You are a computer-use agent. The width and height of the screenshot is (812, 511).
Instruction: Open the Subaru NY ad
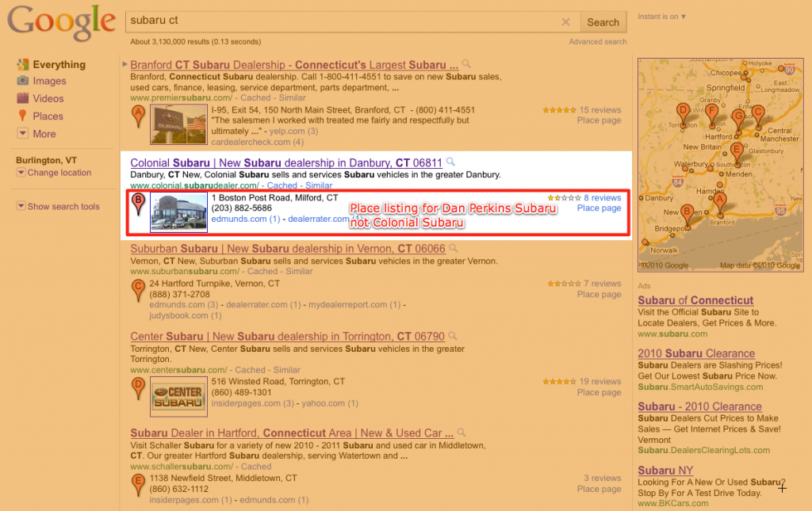[665, 471]
